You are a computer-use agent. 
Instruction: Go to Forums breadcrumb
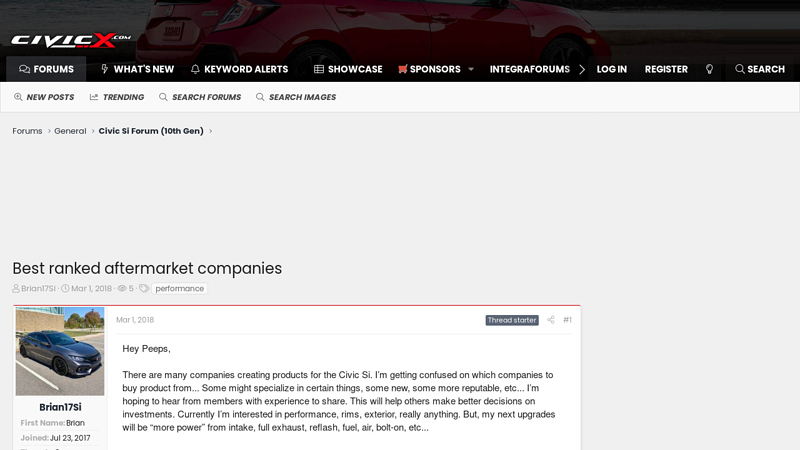pos(27,131)
